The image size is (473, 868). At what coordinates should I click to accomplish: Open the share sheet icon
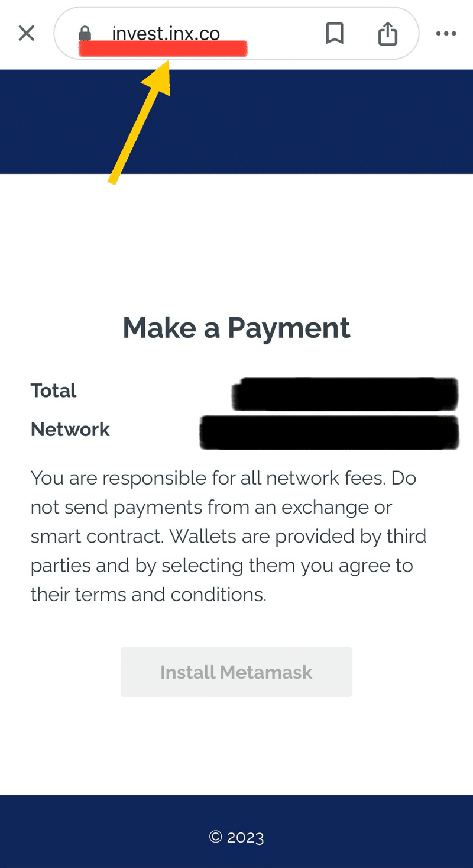pos(388,33)
